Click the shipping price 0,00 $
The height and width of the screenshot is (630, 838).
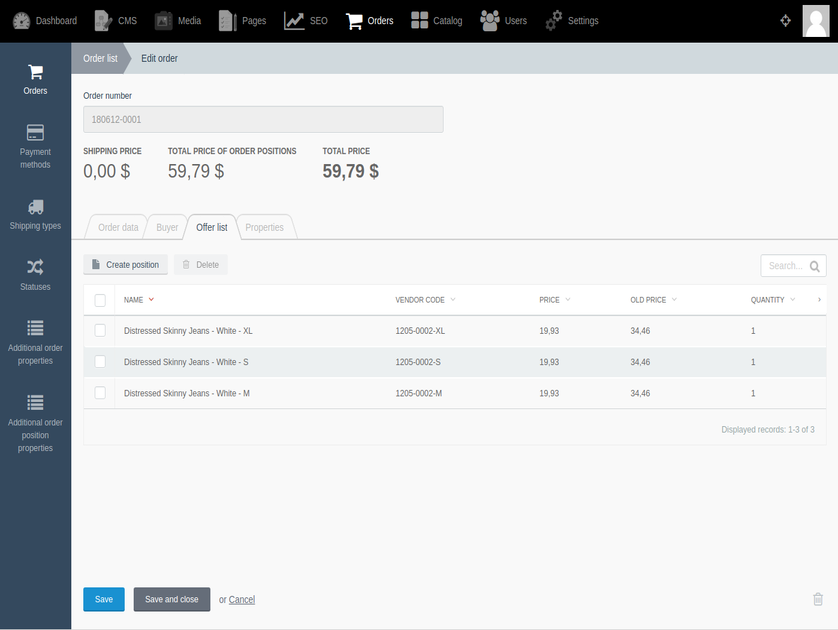(106, 171)
